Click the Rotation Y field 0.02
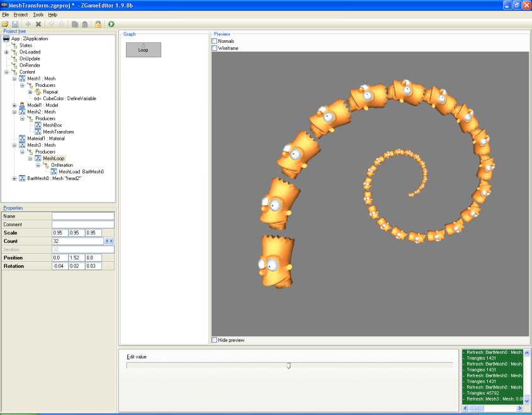This screenshot has height=415, width=532. pyautogui.click(x=76, y=266)
